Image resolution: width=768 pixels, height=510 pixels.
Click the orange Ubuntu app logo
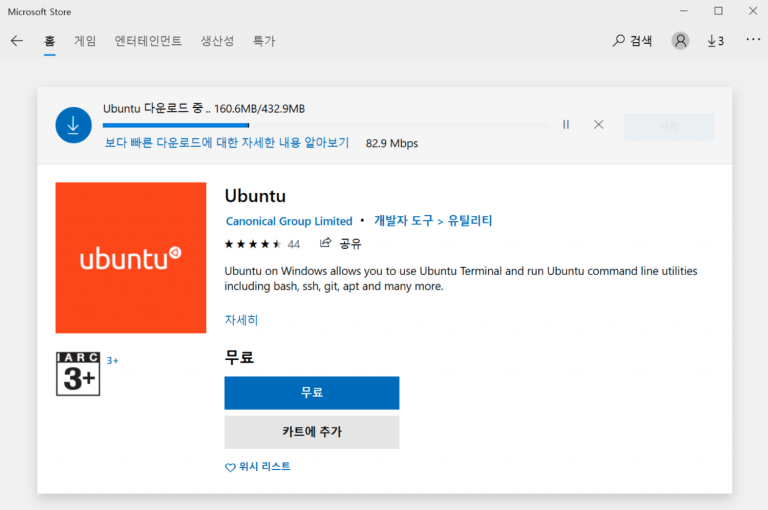tap(131, 258)
